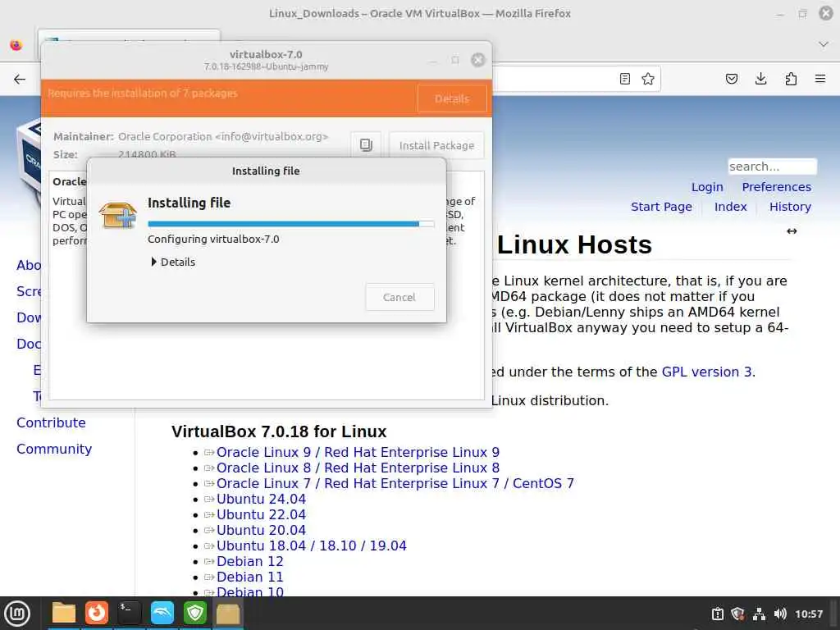Click the Pocket save icon in Firefox toolbar

coord(731,80)
